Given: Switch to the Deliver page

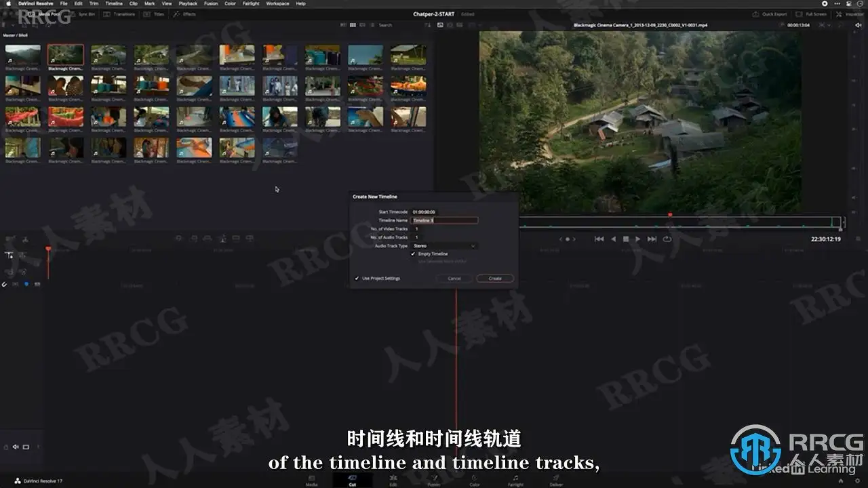Looking at the screenshot, I should click(x=557, y=481).
